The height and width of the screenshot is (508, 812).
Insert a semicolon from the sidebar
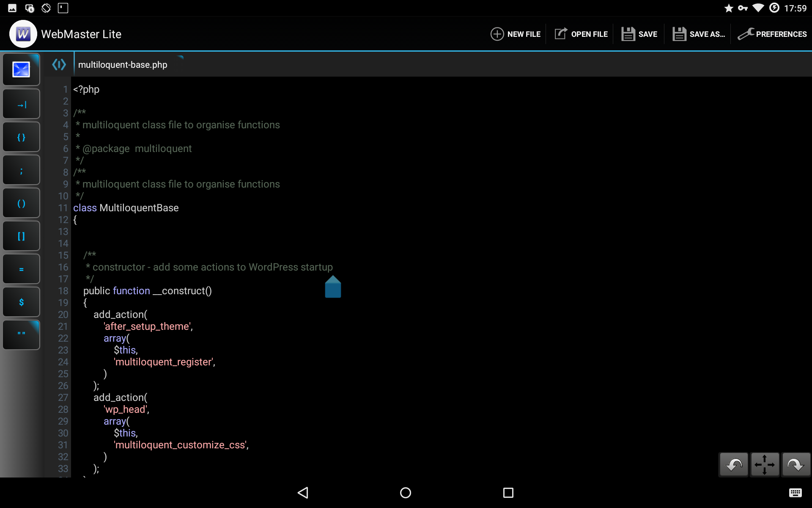[21, 170]
